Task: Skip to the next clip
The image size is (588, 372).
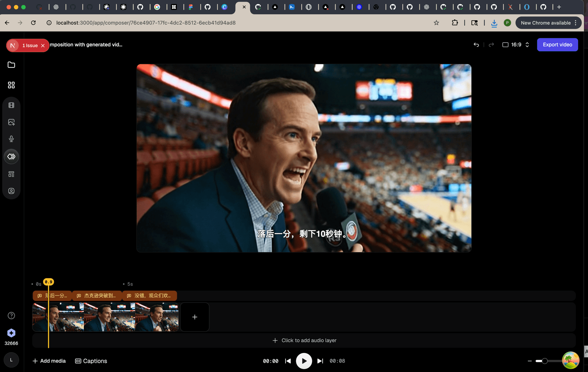Action: (x=320, y=361)
